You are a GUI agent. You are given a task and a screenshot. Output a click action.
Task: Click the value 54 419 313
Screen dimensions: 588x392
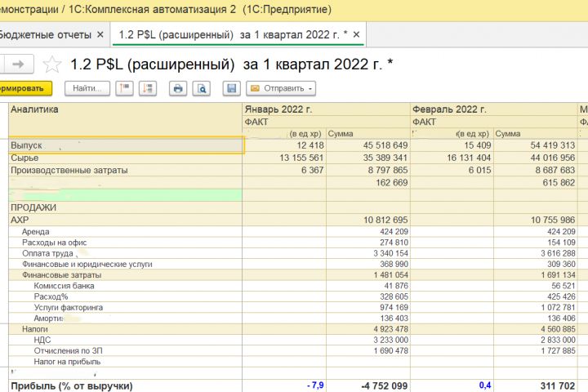tap(552, 145)
